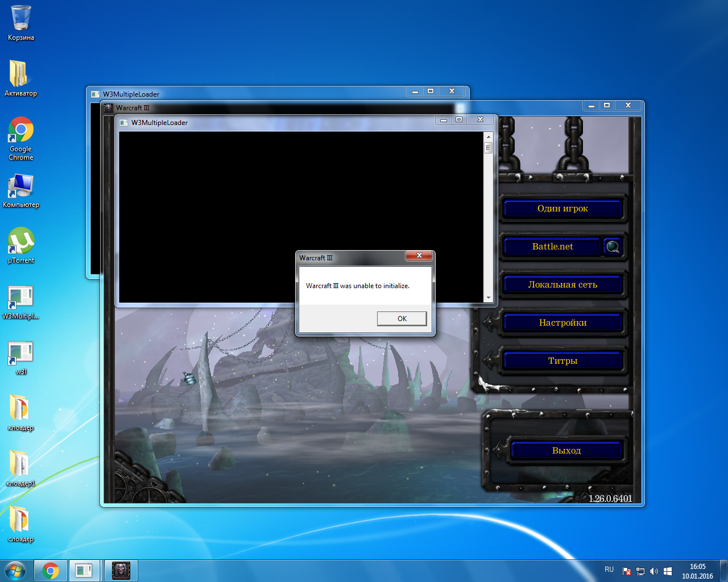Click the Battle.net gateway magnifier icon
This screenshot has height=582, width=728.
(613, 247)
